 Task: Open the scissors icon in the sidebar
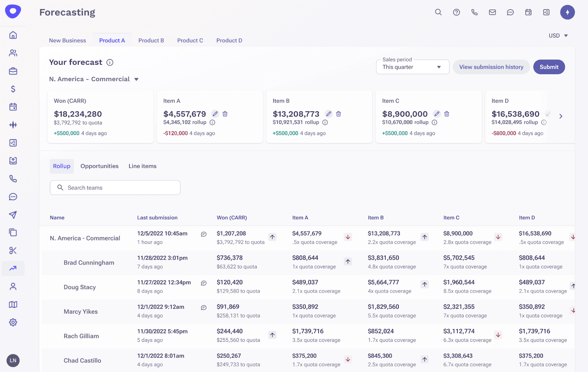pos(13,250)
